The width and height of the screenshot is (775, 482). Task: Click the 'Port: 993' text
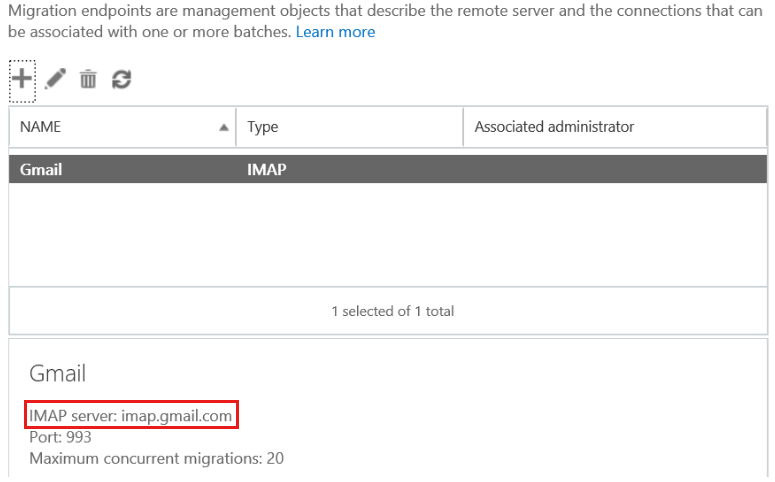click(x=60, y=437)
